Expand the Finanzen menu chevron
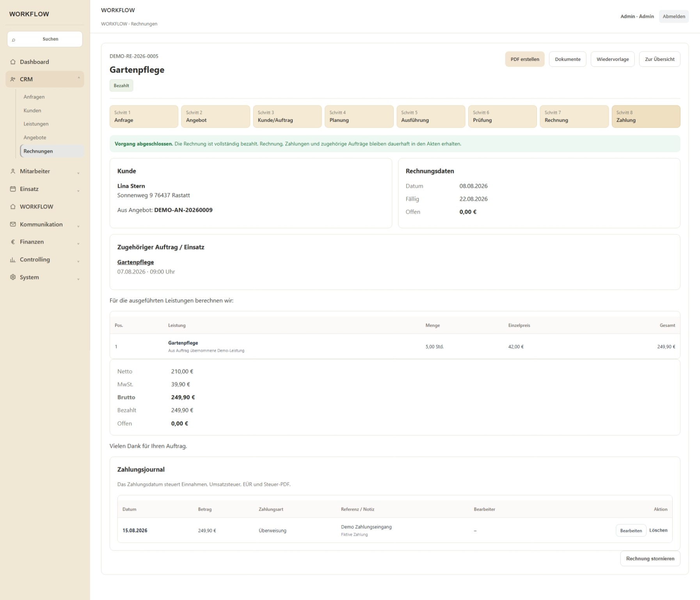The width and height of the screenshot is (700, 600). [x=78, y=243]
